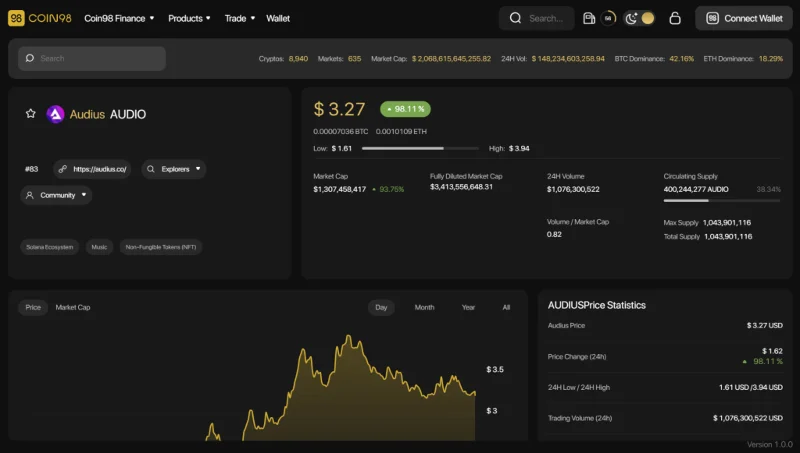Focus the crypto Search box in stats bar
The width and height of the screenshot is (800, 453).
pyautogui.click(x=92, y=58)
